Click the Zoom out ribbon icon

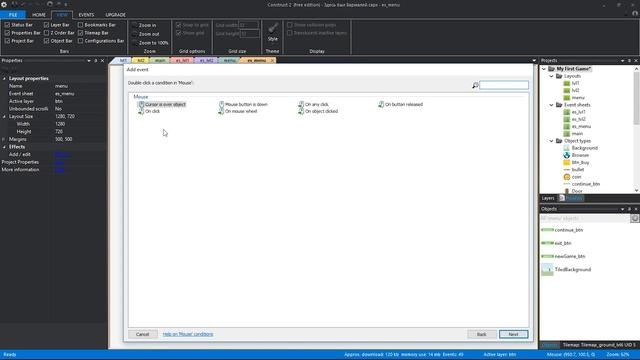135,34
